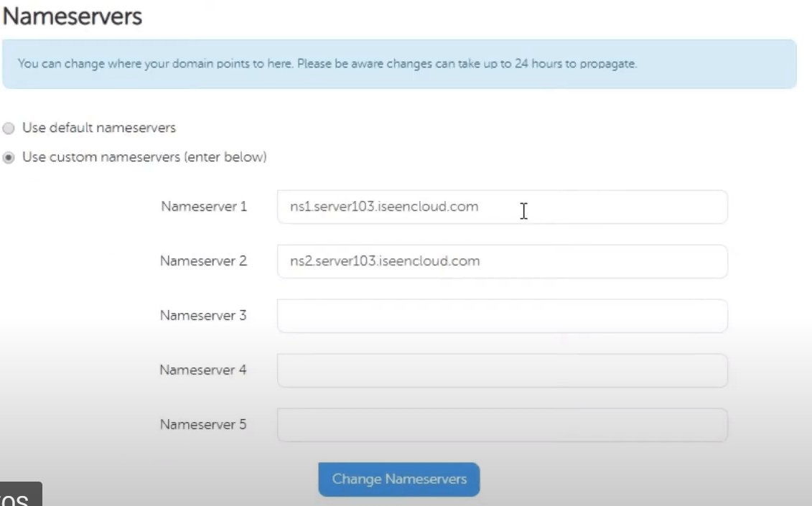Click the propagation notice banner
Viewport: 812px width, 506px height.
tap(402, 63)
